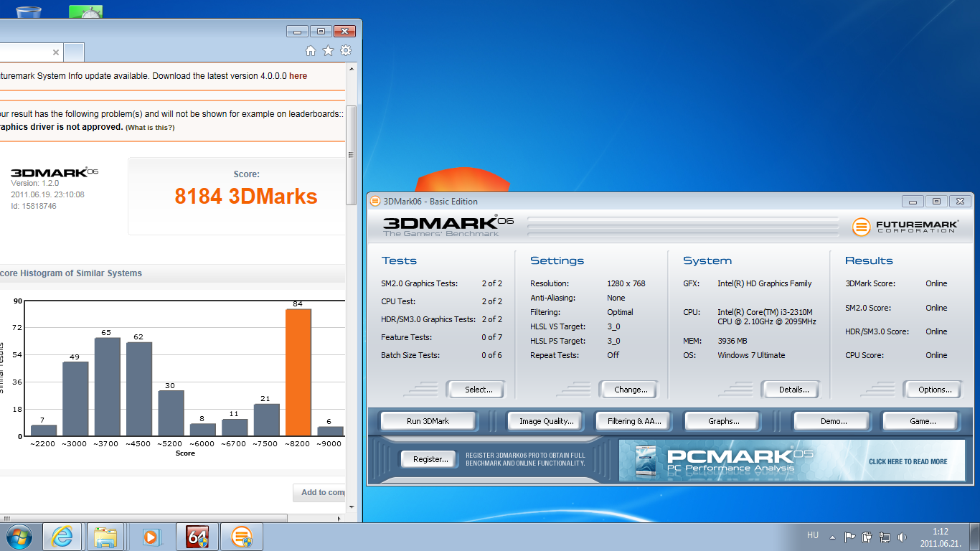
Task: Open the network tray icon
Action: coord(885,537)
